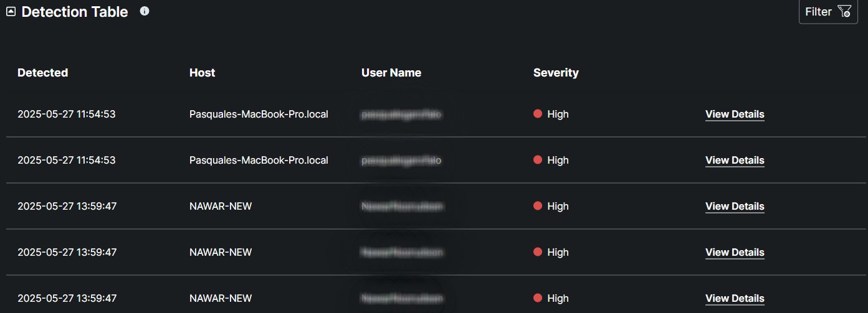Select the first NAWAR-NEW host cell
Screen dimensions: 868x313
point(221,207)
